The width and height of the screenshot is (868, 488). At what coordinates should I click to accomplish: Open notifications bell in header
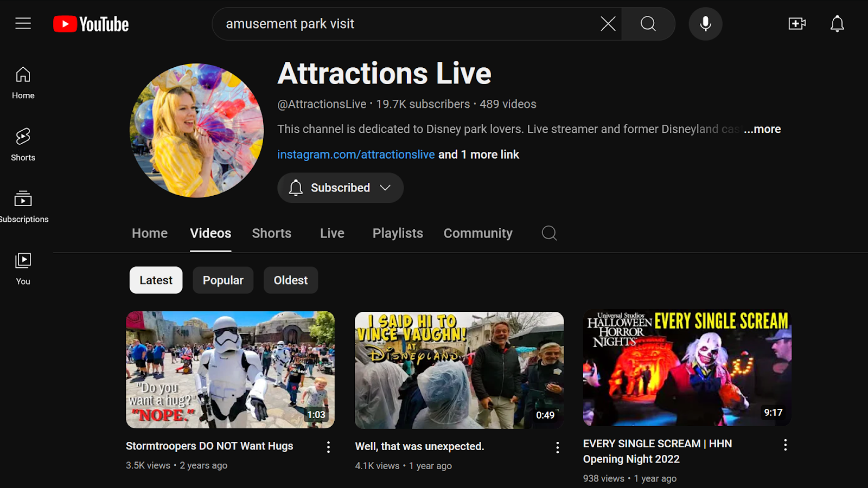tap(837, 24)
